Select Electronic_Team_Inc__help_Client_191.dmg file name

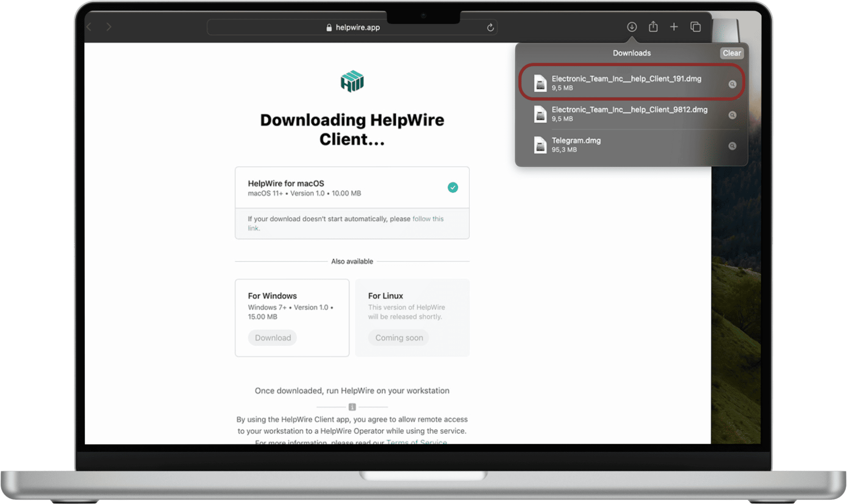tap(626, 79)
